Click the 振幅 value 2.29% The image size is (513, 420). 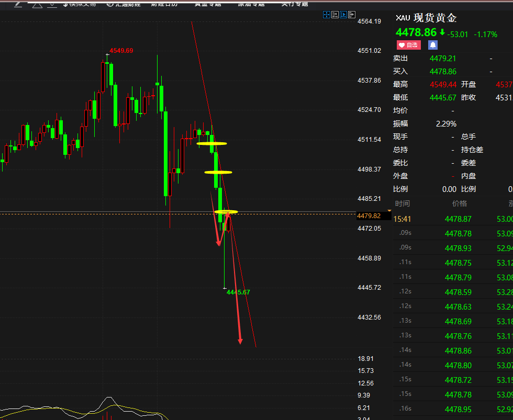click(446, 124)
